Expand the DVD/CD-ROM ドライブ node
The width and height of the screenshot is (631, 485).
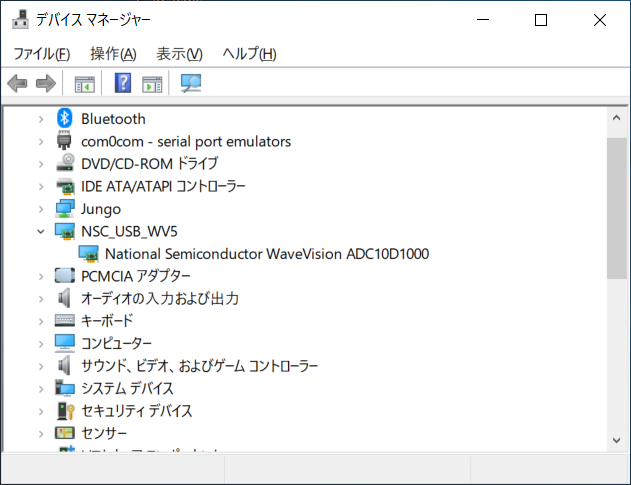41,164
